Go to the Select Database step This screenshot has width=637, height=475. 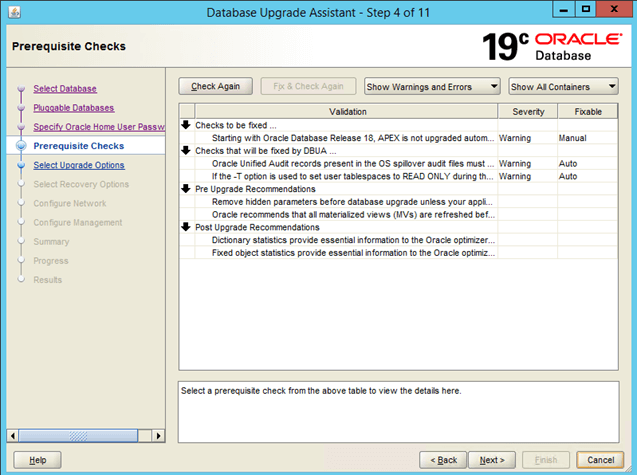[65, 89]
